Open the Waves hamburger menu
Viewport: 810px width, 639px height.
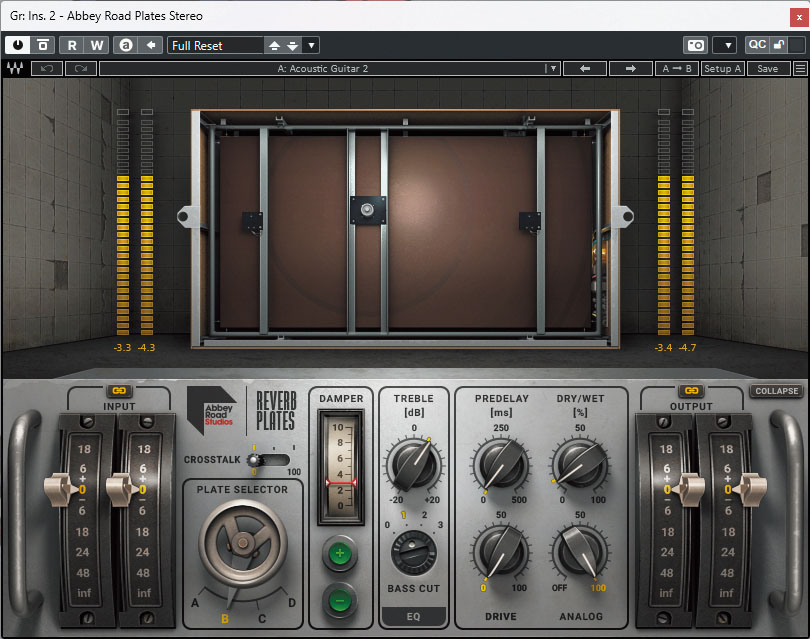coord(800,69)
